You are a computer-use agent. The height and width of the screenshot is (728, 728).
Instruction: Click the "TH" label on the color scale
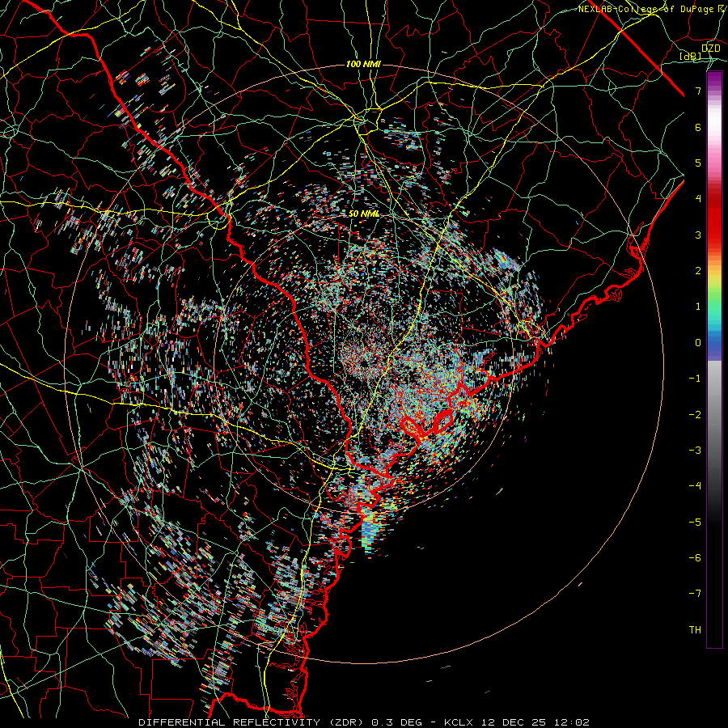[695, 629]
